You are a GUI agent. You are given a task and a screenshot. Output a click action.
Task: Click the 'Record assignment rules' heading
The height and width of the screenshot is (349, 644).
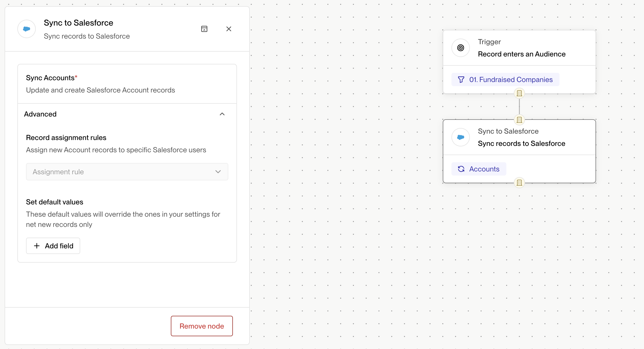[66, 137]
